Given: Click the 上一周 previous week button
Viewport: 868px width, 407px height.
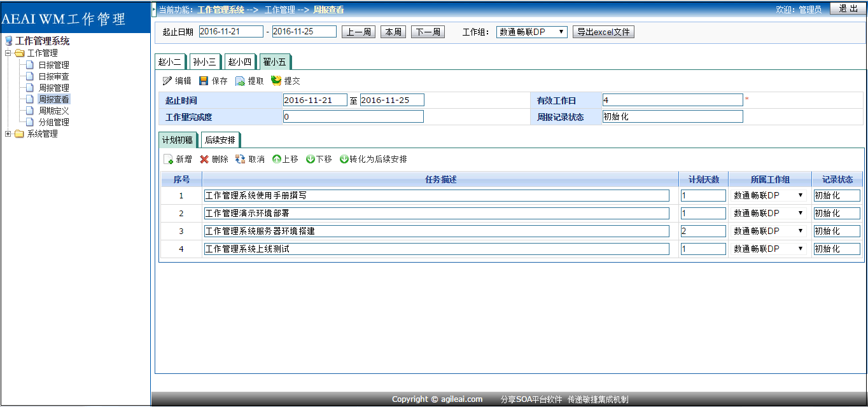Looking at the screenshot, I should (x=359, y=32).
